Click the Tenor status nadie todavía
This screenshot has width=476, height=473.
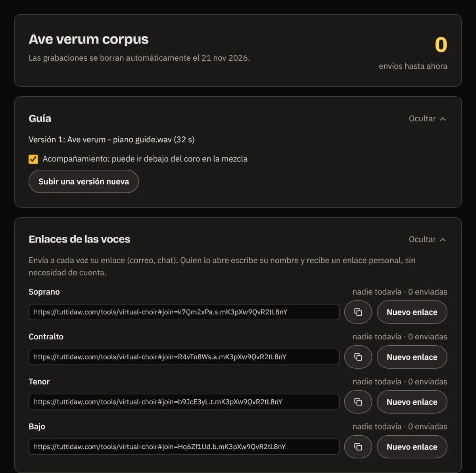(400, 381)
